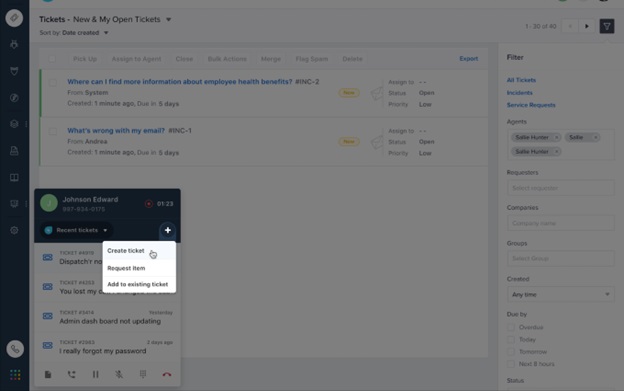This screenshot has height=391, width=624.
Task: Select the checkbox for ticket #INC-2
Action: click(x=53, y=82)
